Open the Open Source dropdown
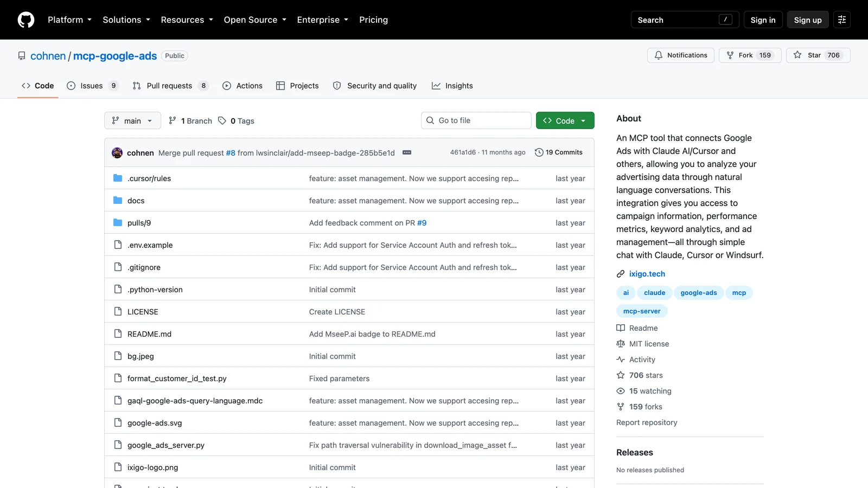This screenshot has width=868, height=488. (255, 20)
